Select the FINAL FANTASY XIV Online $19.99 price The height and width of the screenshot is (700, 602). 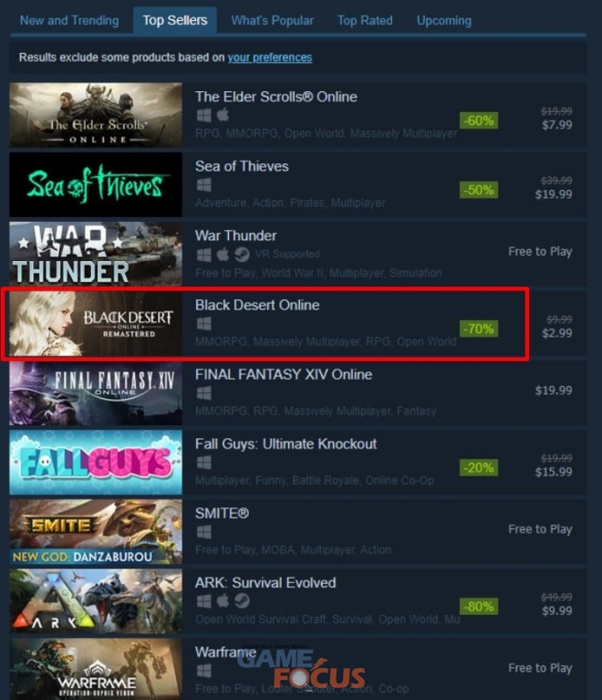(554, 391)
